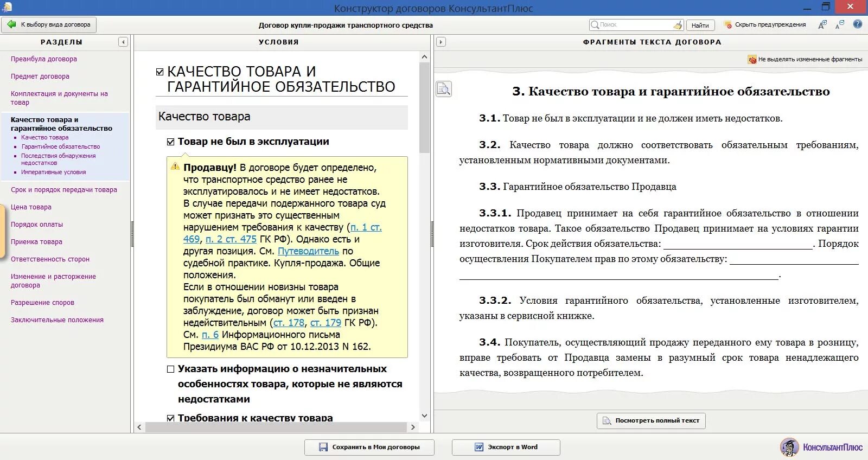
Task: Check 'Указать информацию о незначительных особенностях товара'
Action: (x=171, y=369)
